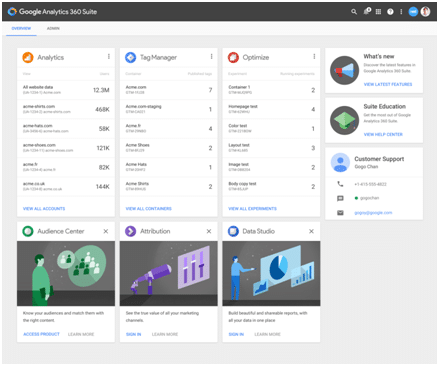
Task: Click the orange Analytics product icon
Action: 28,57
